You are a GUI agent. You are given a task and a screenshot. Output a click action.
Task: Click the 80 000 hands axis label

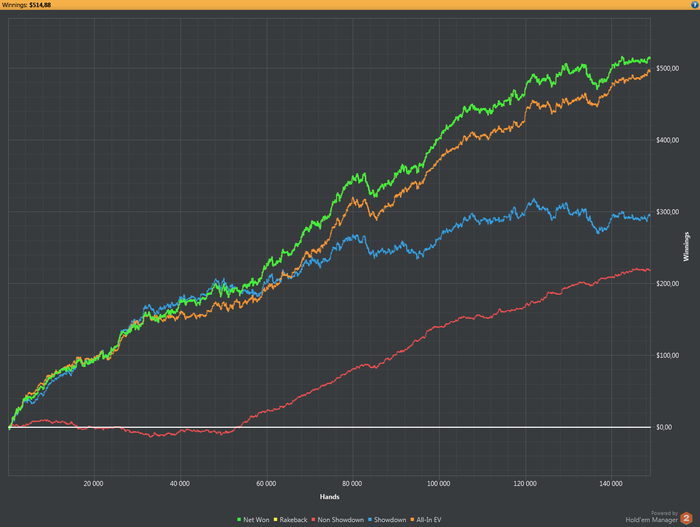click(352, 484)
